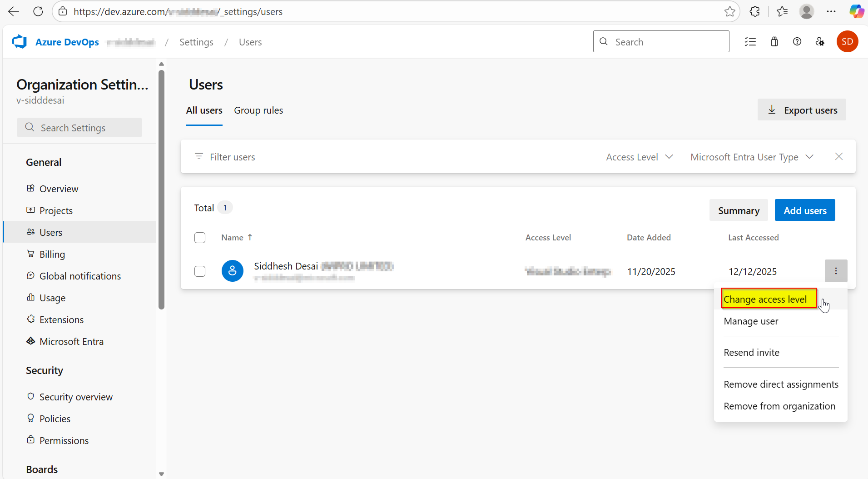
Task: Open the Marketplace shopping bag icon
Action: (774, 42)
